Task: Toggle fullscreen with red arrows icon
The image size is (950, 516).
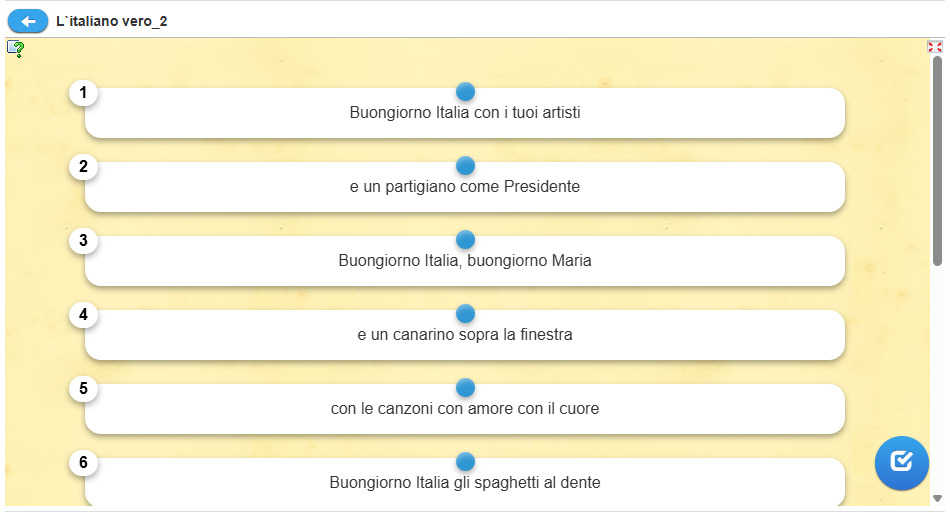Action: coord(935,47)
